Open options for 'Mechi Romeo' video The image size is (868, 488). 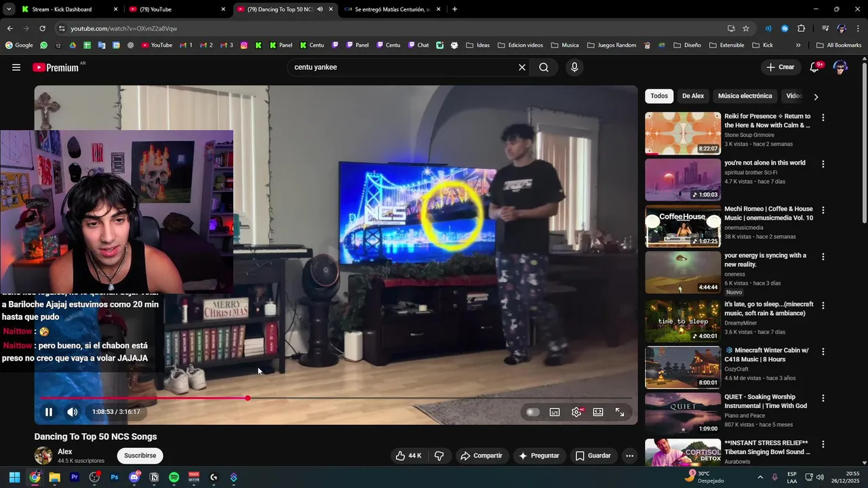[x=823, y=210]
